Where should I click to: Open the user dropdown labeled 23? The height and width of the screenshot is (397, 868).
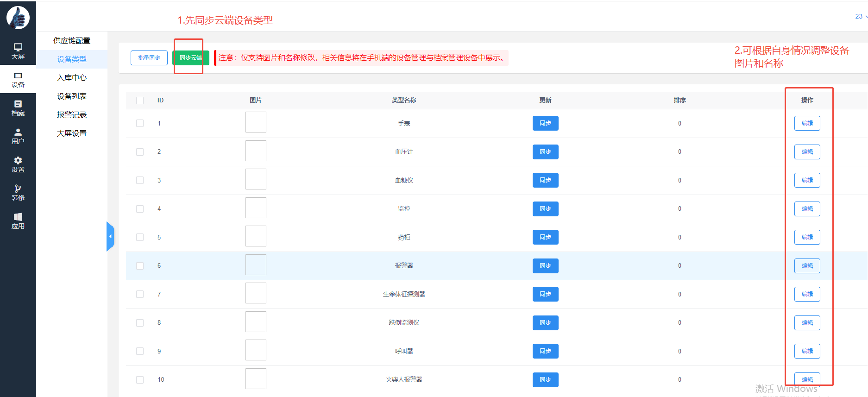click(861, 16)
